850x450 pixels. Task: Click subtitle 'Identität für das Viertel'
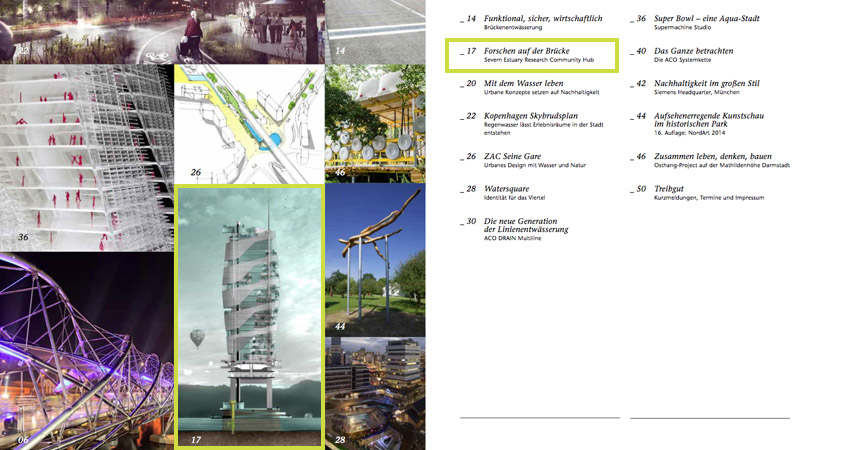(514, 197)
